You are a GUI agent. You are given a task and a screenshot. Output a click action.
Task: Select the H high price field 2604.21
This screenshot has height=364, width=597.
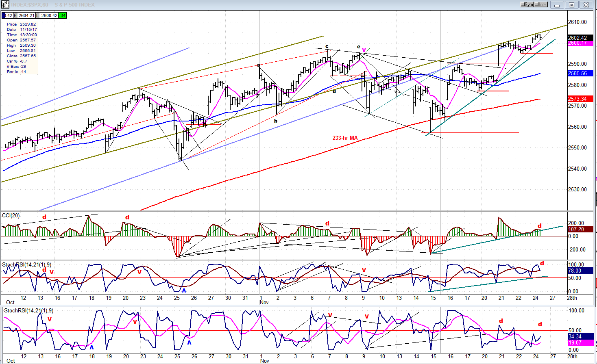[24, 15]
